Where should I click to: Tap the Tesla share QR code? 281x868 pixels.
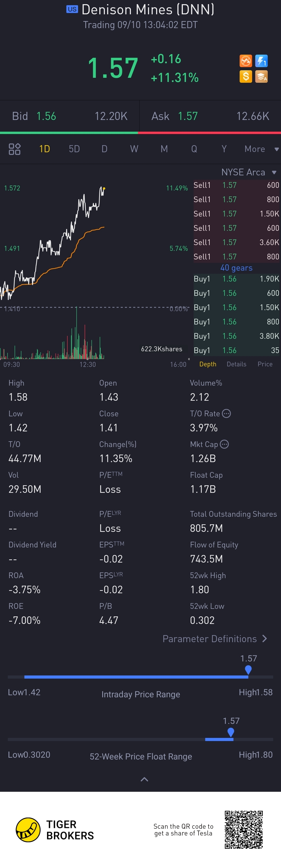[244, 829]
